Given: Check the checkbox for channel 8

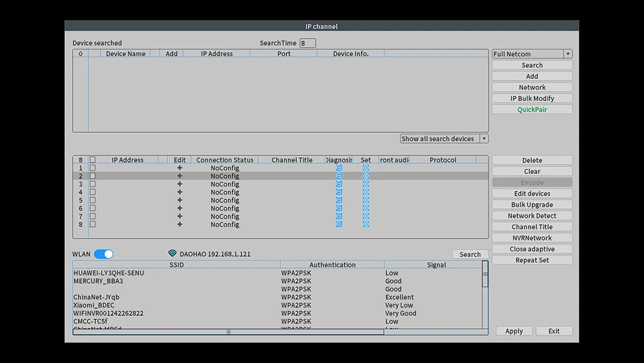Looking at the screenshot, I should click(x=92, y=224).
